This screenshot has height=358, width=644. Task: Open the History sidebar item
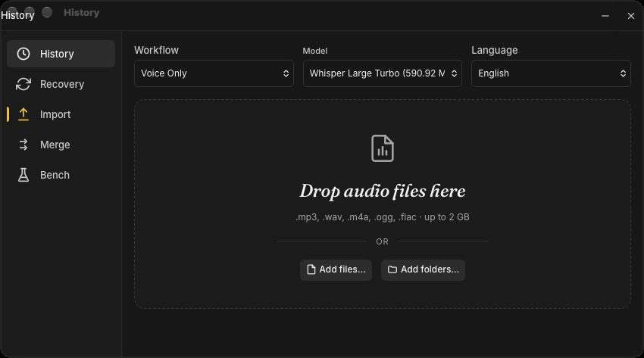[61, 54]
